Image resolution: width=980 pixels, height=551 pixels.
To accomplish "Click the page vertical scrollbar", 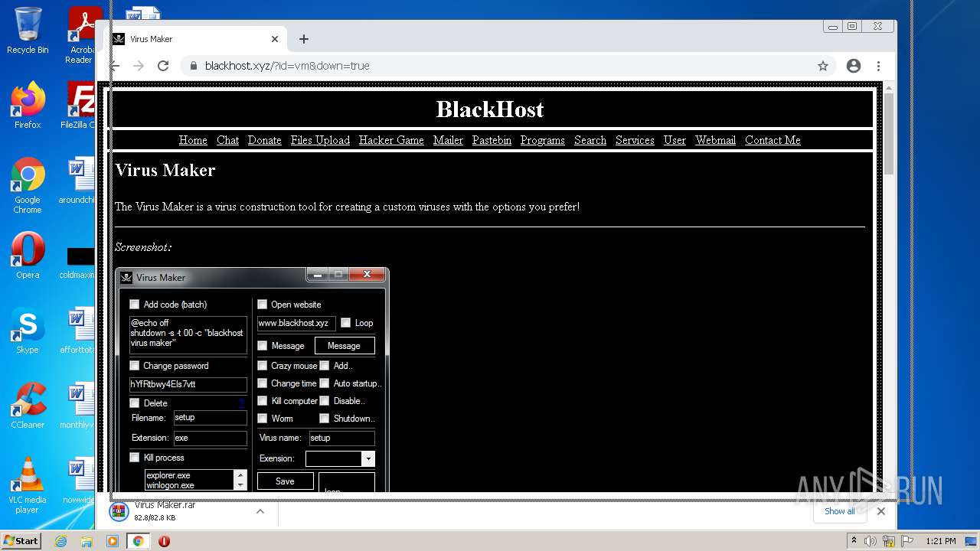I will (888, 134).
